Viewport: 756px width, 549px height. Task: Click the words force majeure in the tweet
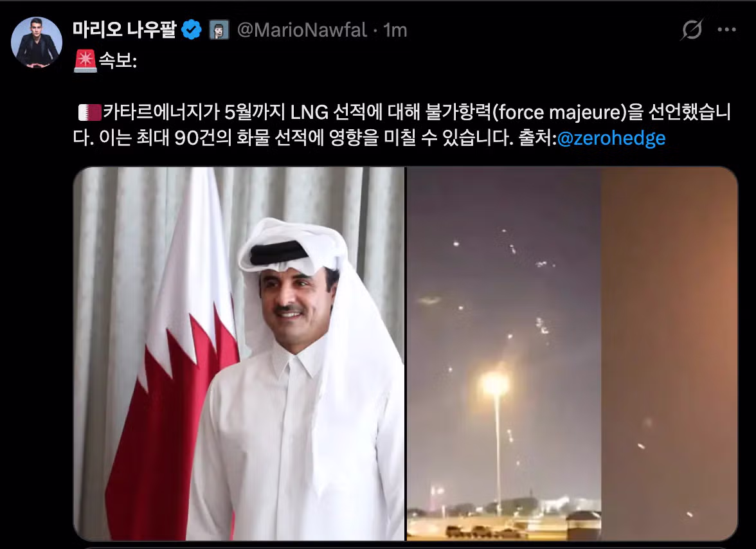tap(561, 113)
